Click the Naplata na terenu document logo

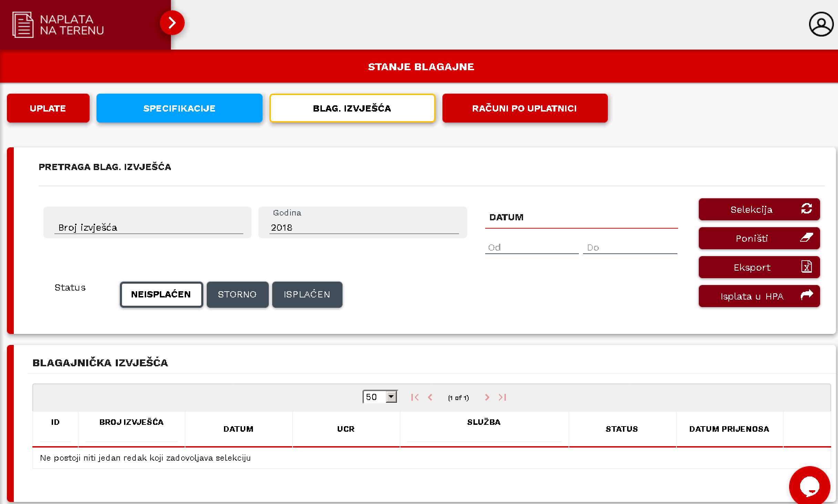[23, 25]
